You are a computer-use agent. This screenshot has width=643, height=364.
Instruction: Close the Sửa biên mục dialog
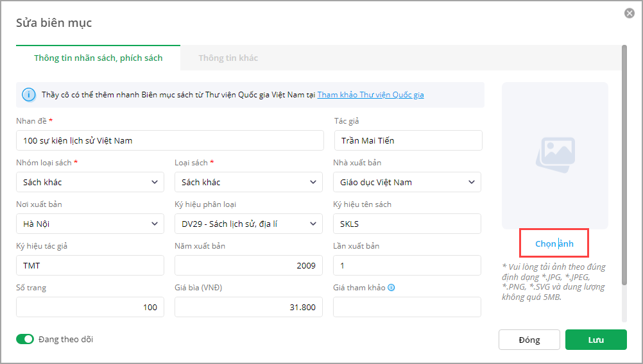pos(630,13)
